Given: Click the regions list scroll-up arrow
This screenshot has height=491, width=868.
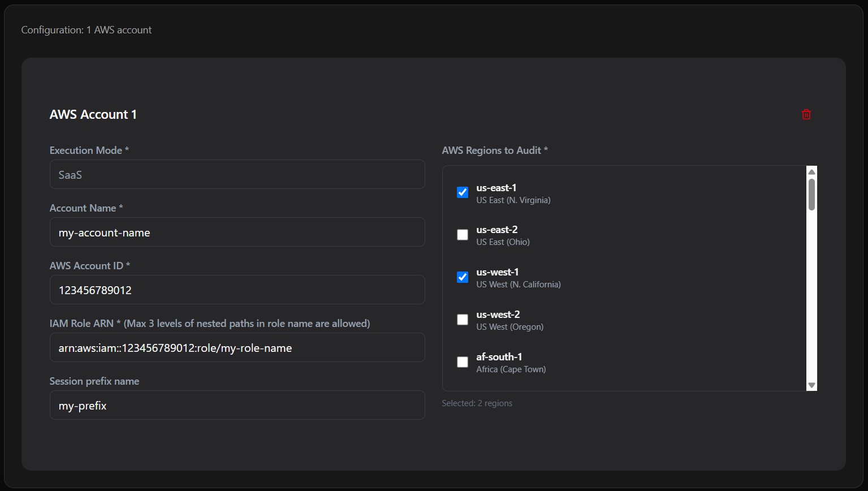Looking at the screenshot, I should (x=811, y=172).
